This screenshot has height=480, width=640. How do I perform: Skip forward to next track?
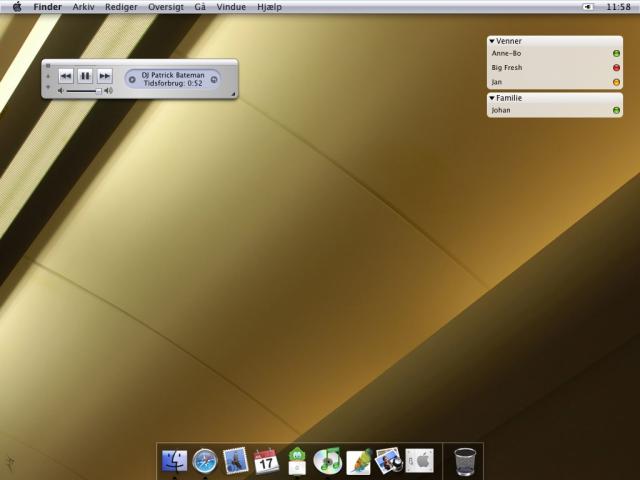[x=105, y=76]
